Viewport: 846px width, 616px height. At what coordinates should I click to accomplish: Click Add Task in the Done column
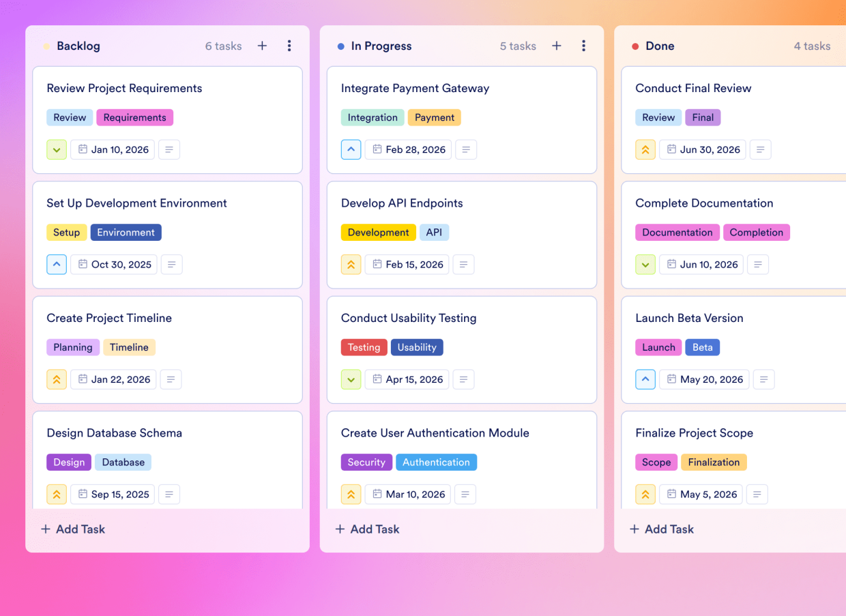pos(661,529)
